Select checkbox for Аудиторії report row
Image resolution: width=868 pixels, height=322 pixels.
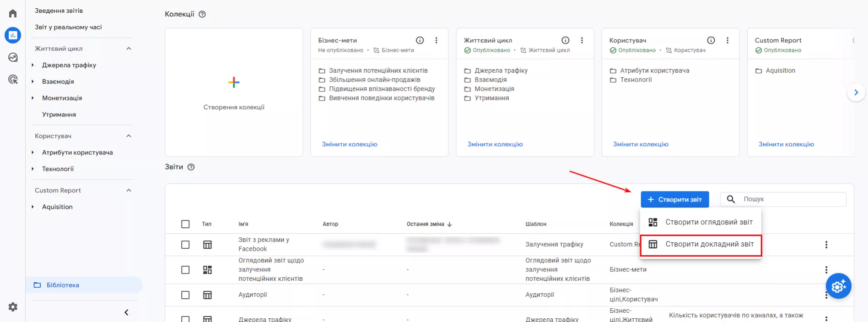click(185, 295)
